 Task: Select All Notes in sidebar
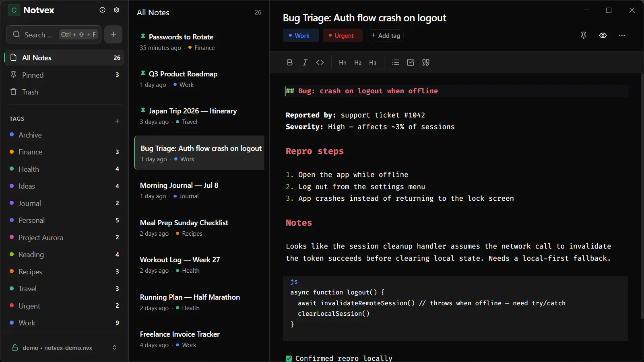coord(64,58)
